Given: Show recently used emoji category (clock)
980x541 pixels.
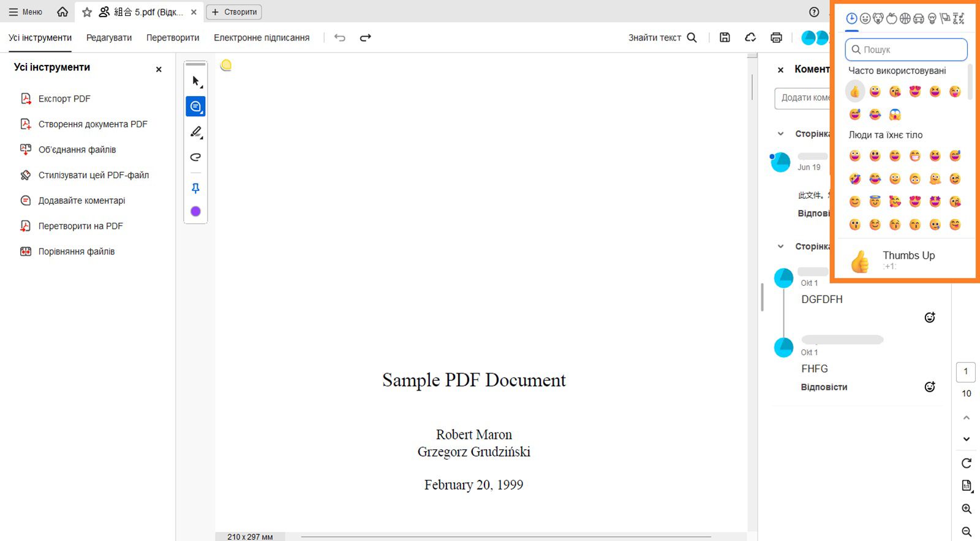Looking at the screenshot, I should pos(851,18).
